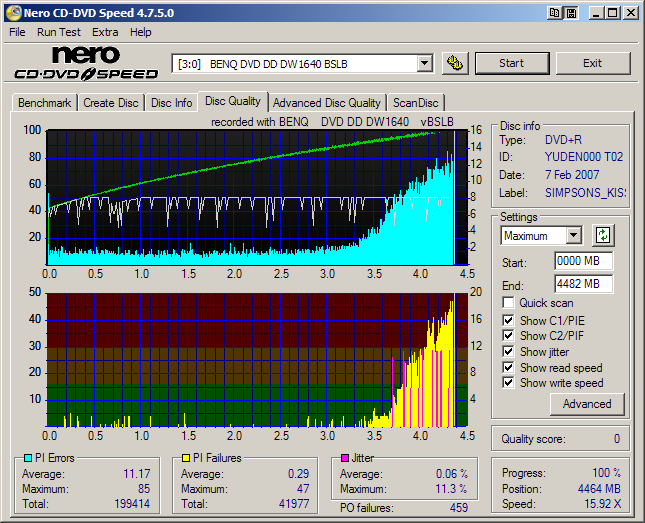
Task: Minimize the Nero CD-DVD Speed window
Action: click(595, 13)
